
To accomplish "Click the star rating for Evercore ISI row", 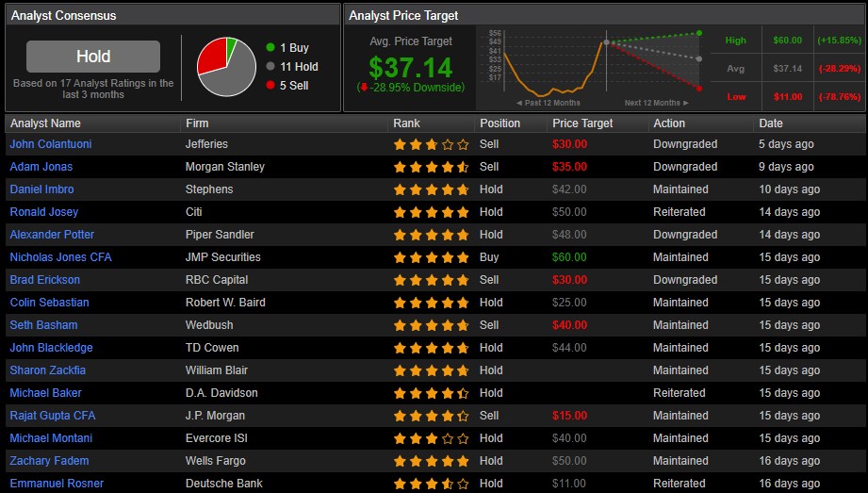I will (x=432, y=438).
